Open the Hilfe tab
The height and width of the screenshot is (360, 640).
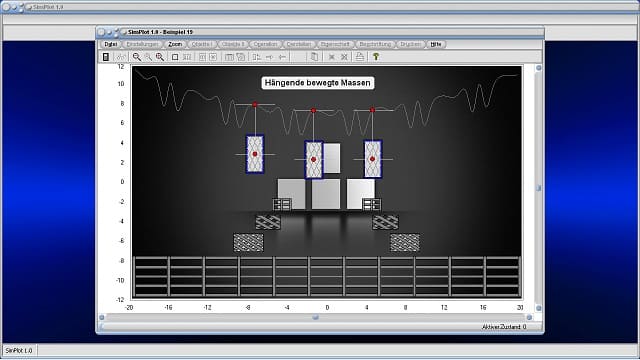coord(436,44)
